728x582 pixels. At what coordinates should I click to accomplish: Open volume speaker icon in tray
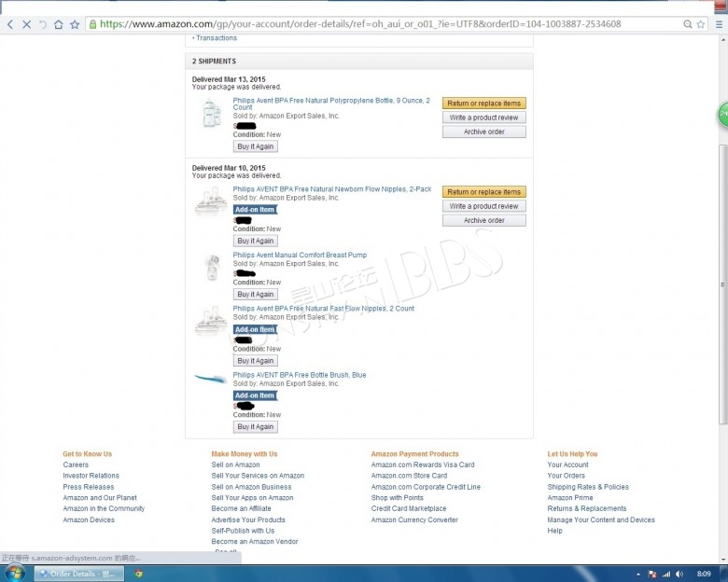click(679, 575)
